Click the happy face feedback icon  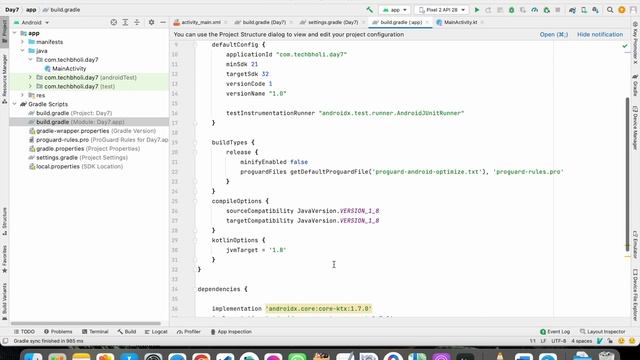[x=621, y=341]
